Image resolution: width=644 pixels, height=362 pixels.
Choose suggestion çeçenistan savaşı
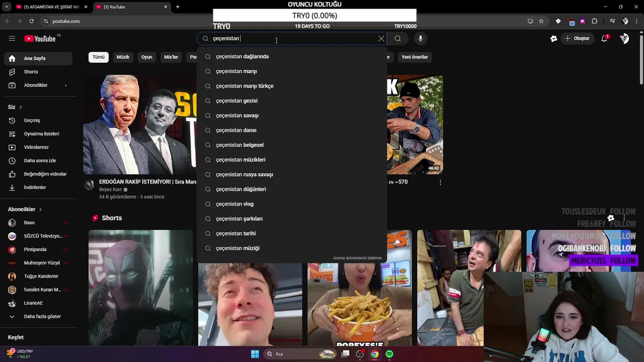[292, 116]
